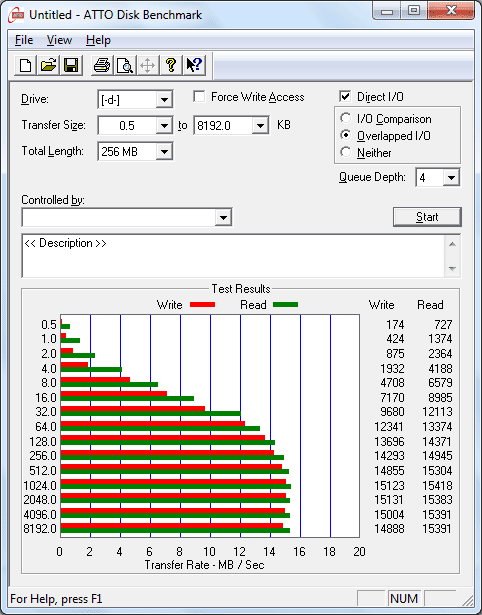Expand Total Length dropdown showing 256 MB
This screenshot has width=482, height=615.
coord(164,151)
